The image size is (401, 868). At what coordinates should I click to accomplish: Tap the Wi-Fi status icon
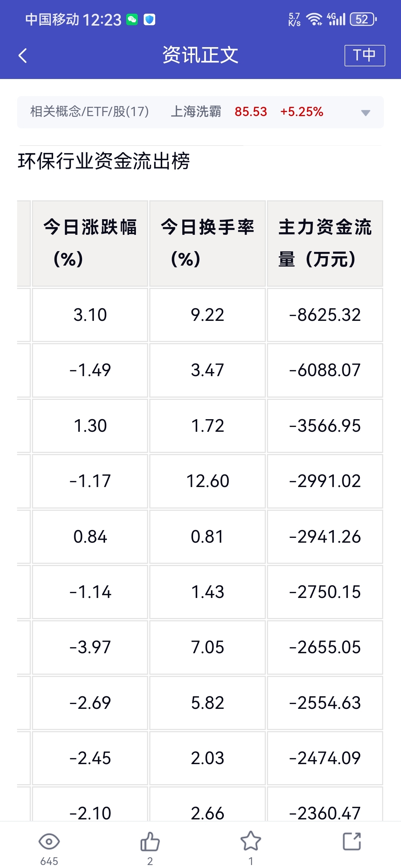(314, 19)
